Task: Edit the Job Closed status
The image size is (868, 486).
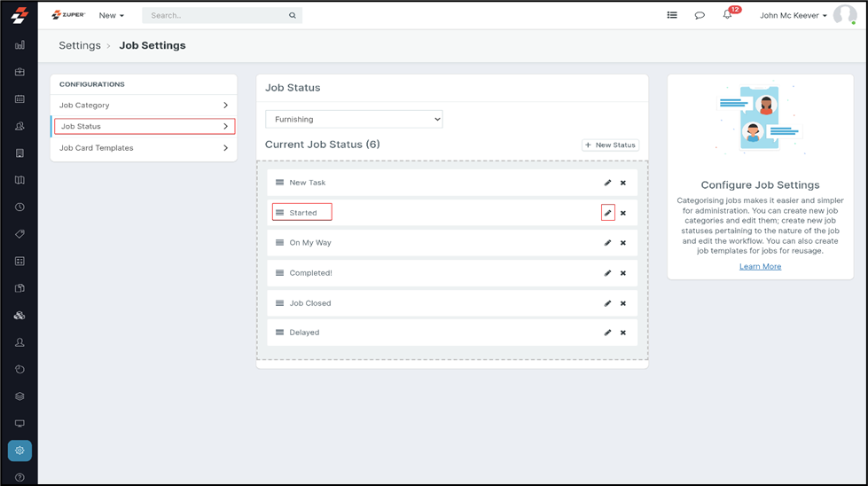Action: (x=608, y=303)
